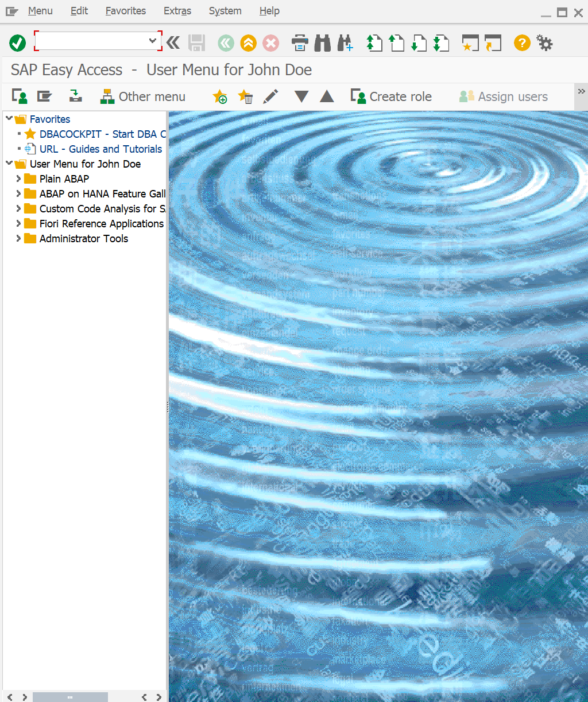Expand the Plain ABAP folder
This screenshot has width=588, height=702.
click(x=18, y=179)
